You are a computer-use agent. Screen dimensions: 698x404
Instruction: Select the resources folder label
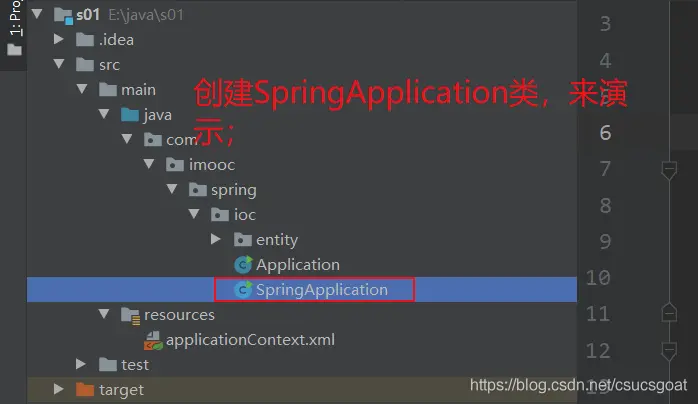[179, 315]
